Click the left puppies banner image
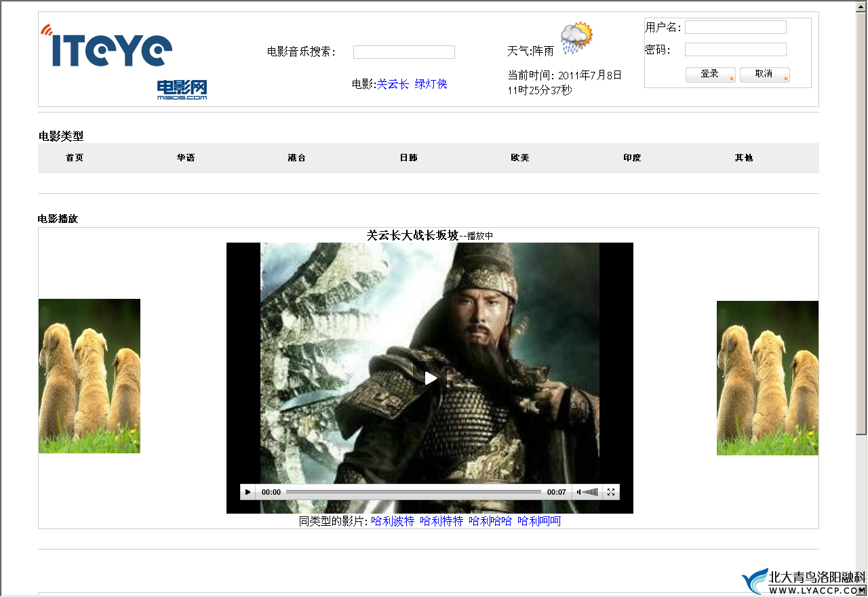The width and height of the screenshot is (868, 597). tap(90, 376)
